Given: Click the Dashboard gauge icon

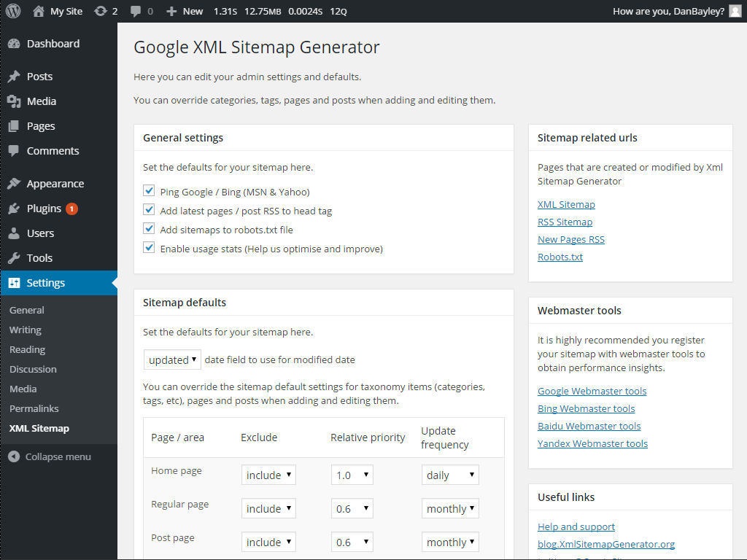Looking at the screenshot, I should (x=14, y=44).
